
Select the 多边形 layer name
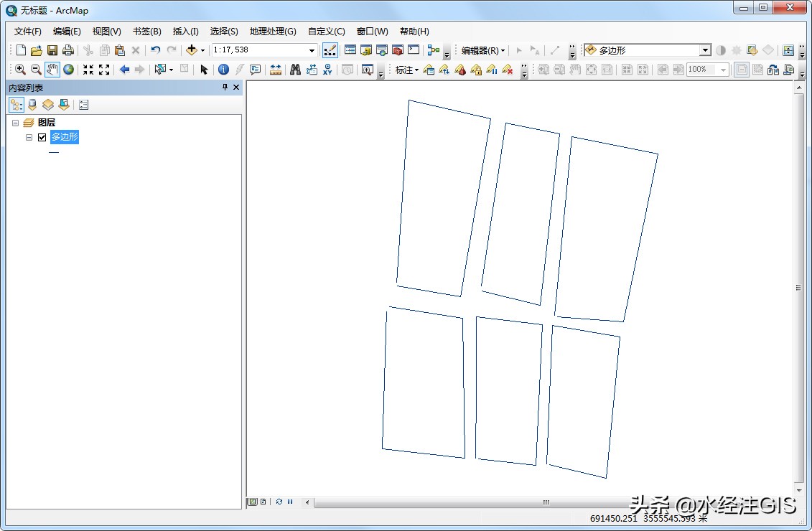(64, 137)
